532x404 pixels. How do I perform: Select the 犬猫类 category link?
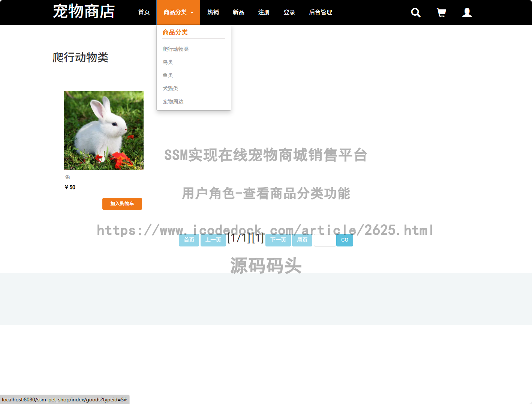(x=170, y=88)
